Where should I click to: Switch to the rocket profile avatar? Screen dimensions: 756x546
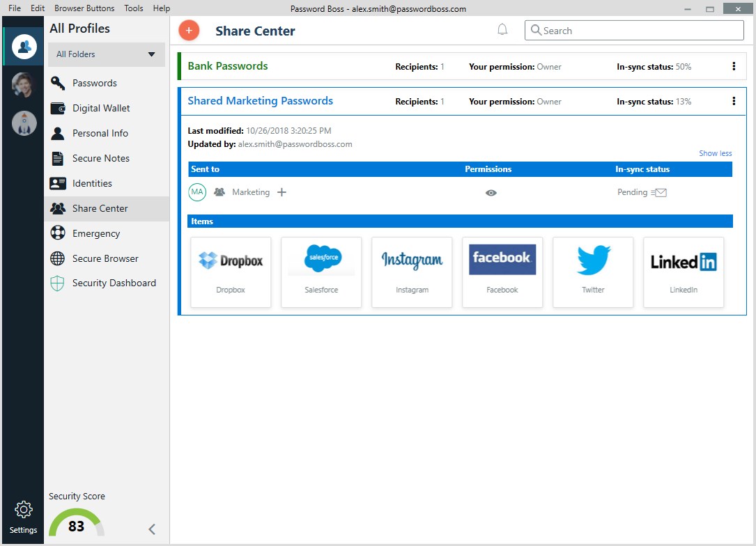click(24, 123)
